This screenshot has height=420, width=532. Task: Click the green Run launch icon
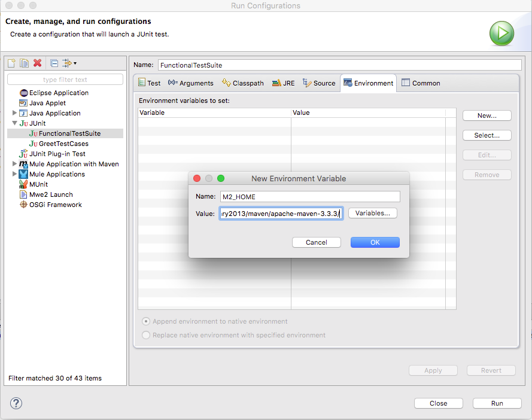coord(501,34)
